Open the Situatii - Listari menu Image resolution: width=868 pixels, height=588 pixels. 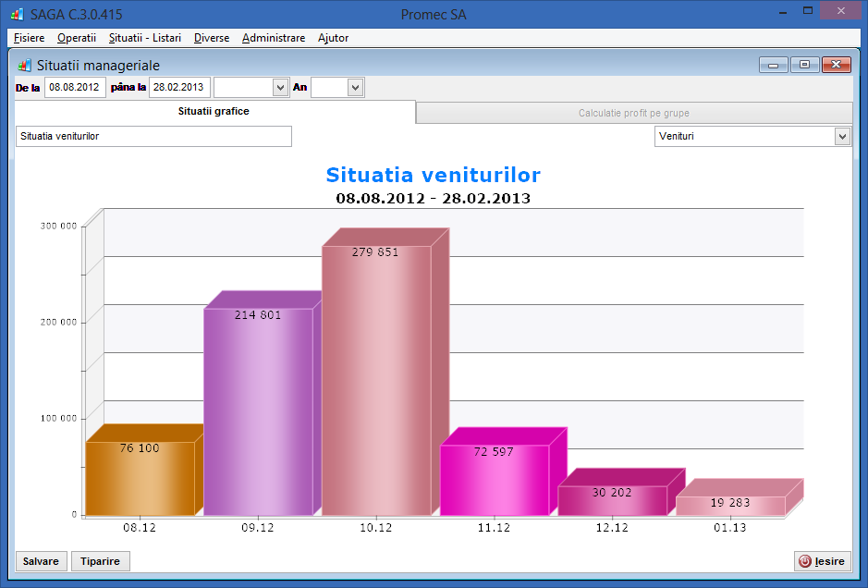tap(144, 38)
